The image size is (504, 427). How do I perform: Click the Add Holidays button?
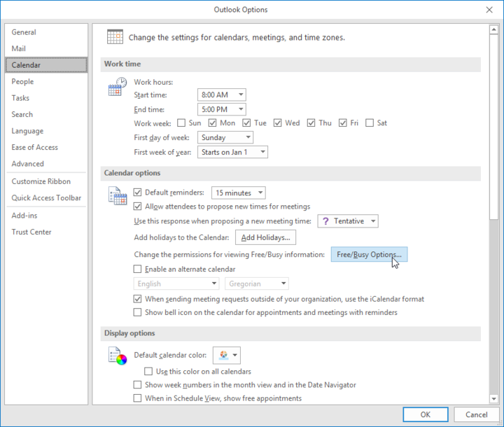coord(265,237)
